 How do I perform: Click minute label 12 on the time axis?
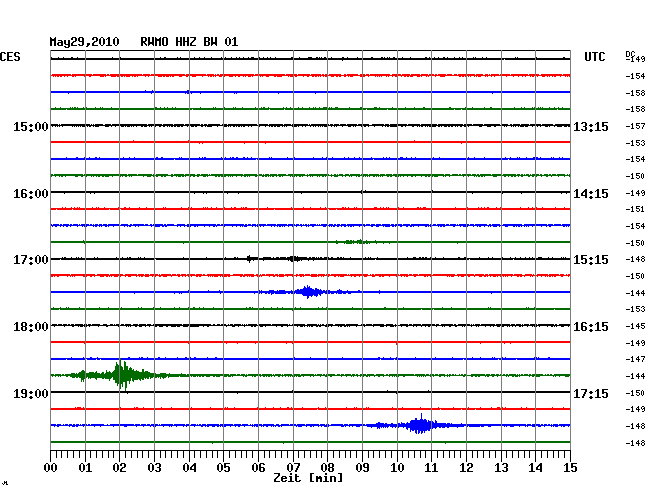click(466, 467)
